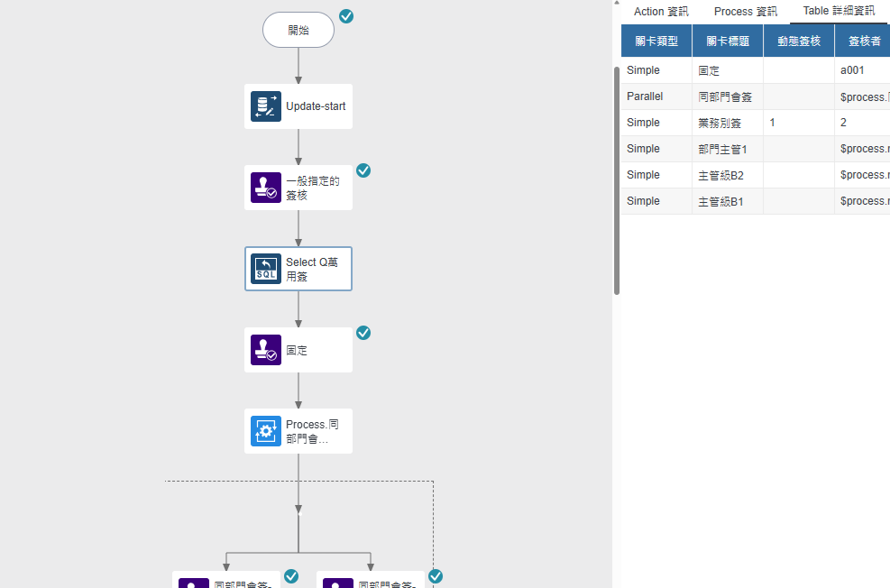This screenshot has width=890, height=588.
Task: Click the checkmark badge beside 一般指定的簽核
Action: (x=363, y=170)
